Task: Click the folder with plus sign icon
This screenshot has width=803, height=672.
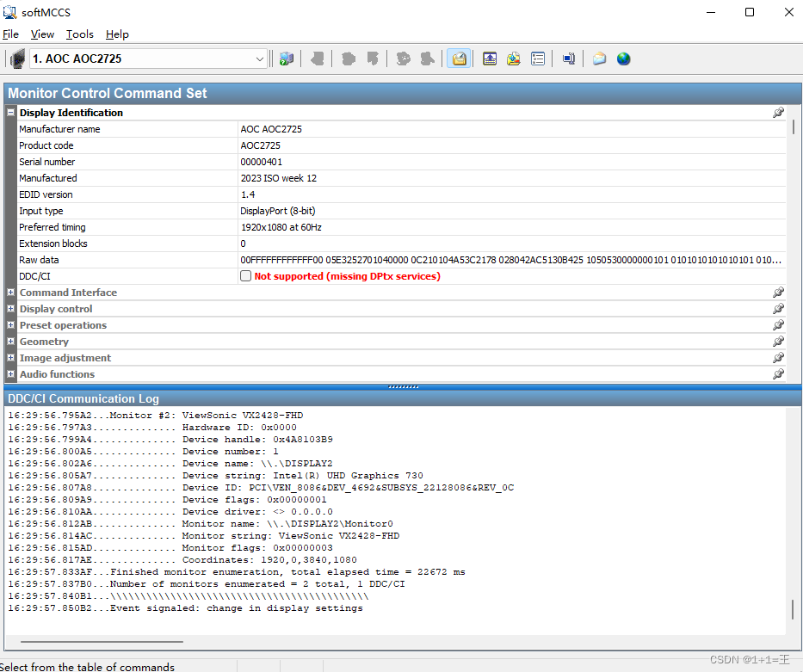Action: [x=514, y=59]
